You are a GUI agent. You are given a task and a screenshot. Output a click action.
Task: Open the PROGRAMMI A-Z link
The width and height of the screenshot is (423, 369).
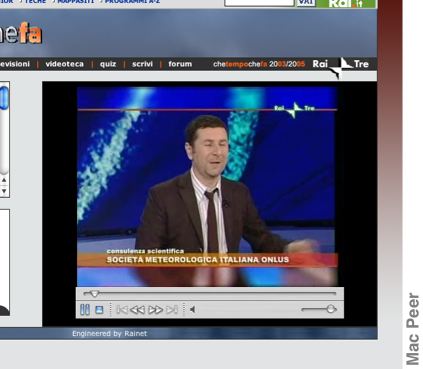[x=132, y=2]
